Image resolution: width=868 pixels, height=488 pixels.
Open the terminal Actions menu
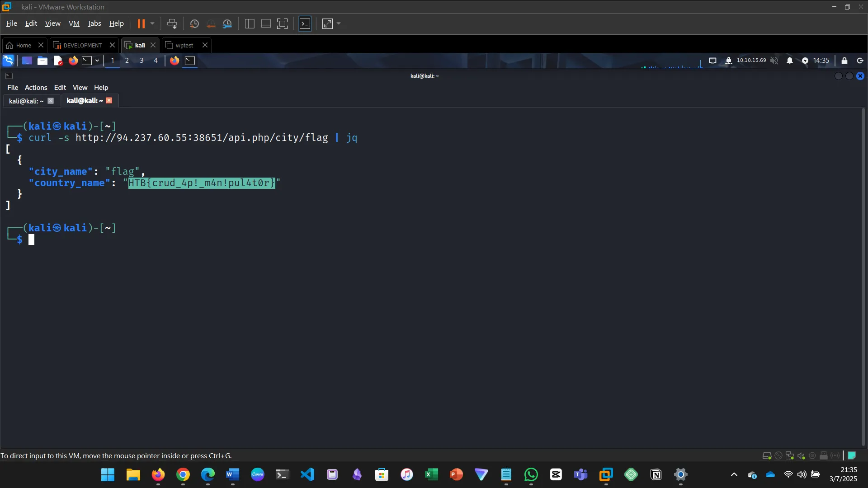(x=36, y=88)
